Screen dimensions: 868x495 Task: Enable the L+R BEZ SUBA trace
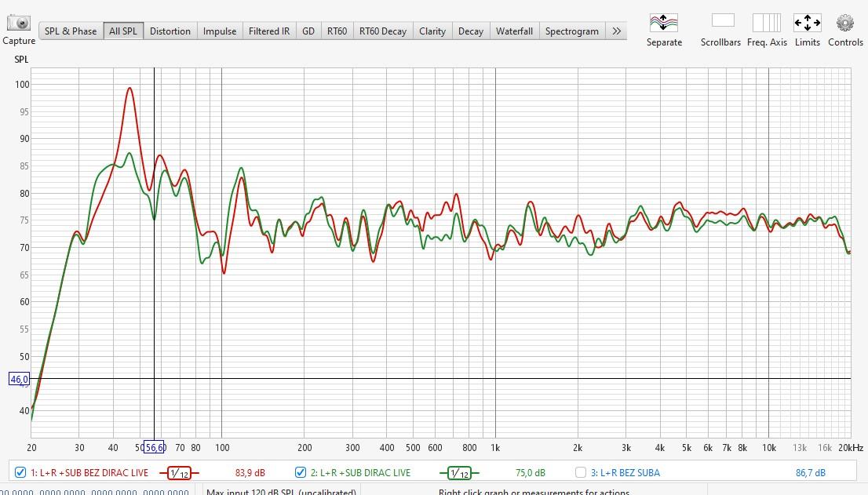pyautogui.click(x=581, y=472)
